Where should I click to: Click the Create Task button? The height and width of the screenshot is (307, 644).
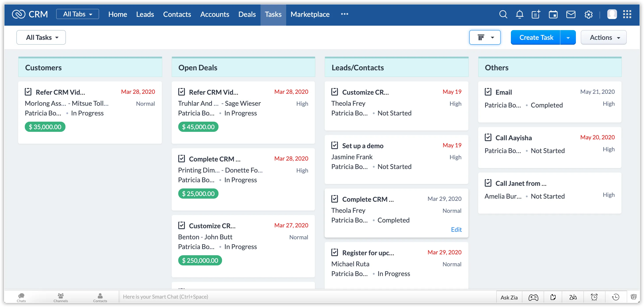536,38
